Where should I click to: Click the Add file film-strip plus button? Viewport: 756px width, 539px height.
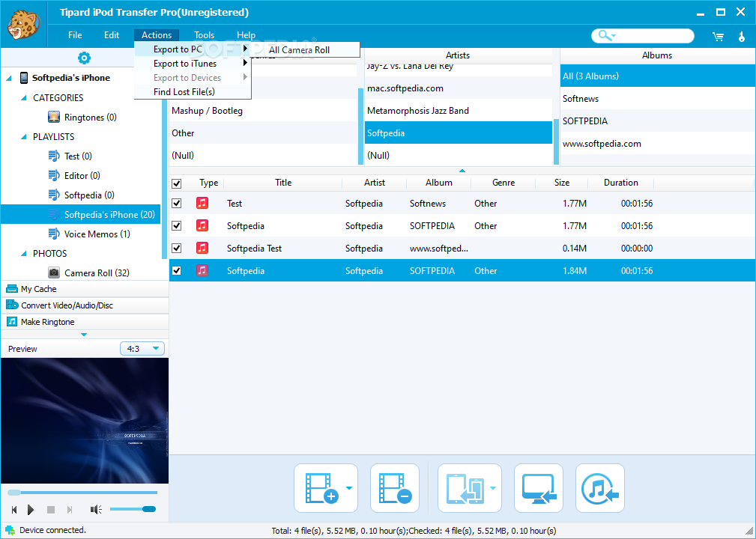pos(321,488)
